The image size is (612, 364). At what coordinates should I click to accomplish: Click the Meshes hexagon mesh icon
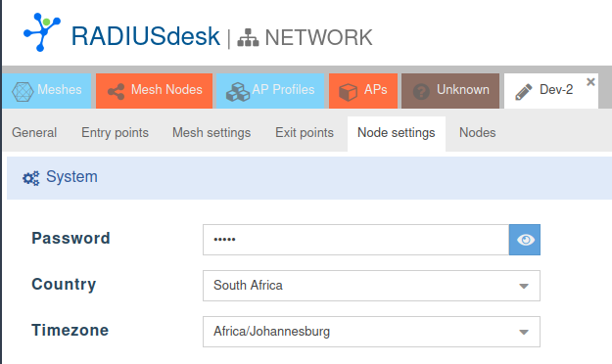coord(23,92)
